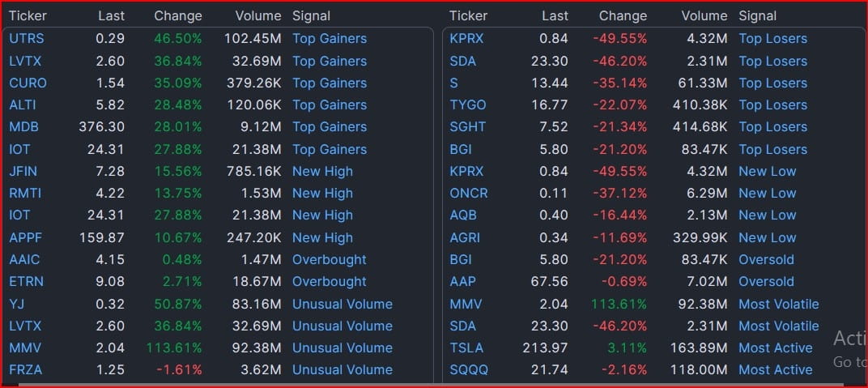868x388 pixels.
Task: Select the JFIN ticker link
Action: tap(23, 171)
